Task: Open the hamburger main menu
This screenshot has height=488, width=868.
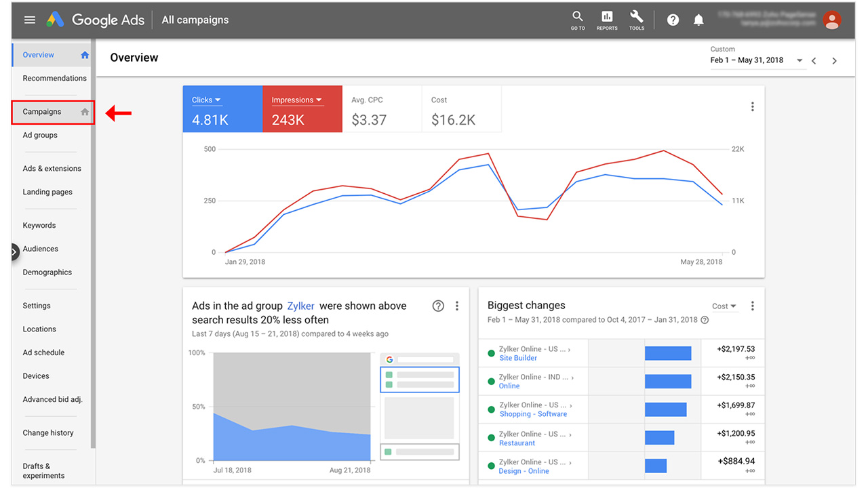Action: click(x=29, y=20)
